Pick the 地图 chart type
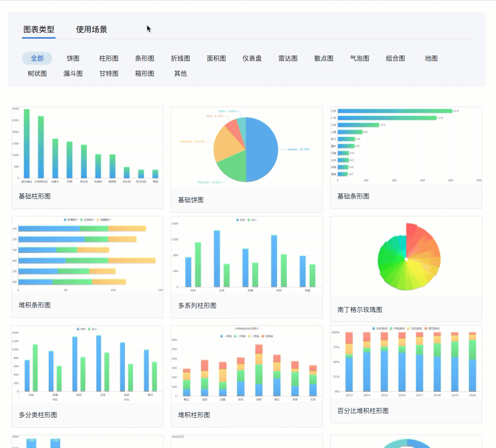 coord(431,58)
